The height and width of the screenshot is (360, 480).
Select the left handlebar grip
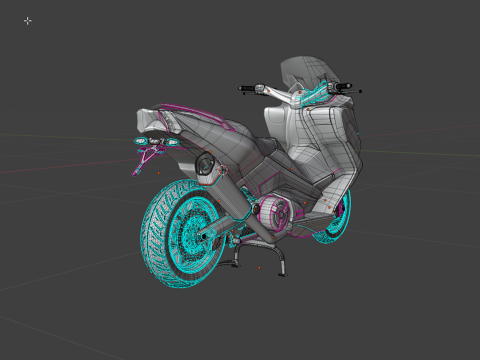pyautogui.click(x=247, y=89)
